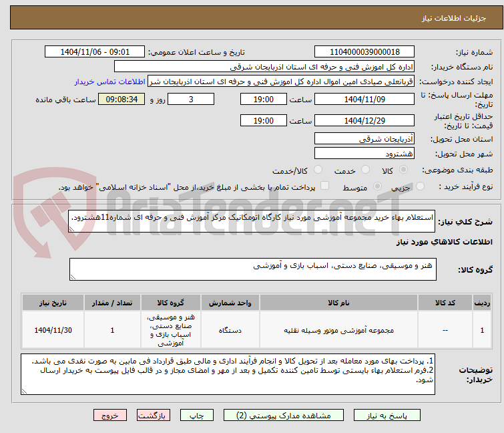Click the delivery province field آذربایجان شرقی
The image size is (504, 433).
click(x=364, y=138)
